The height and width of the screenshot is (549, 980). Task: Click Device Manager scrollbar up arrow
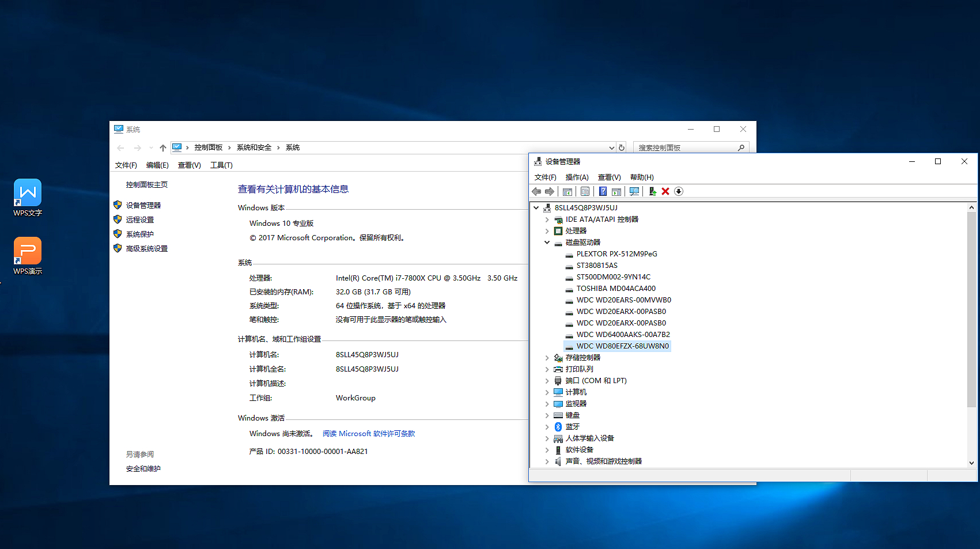click(971, 207)
